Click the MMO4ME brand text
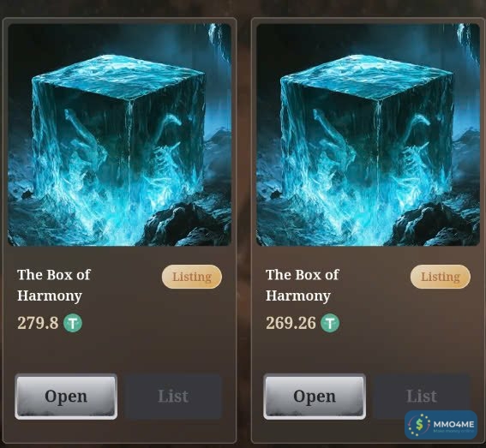This screenshot has height=448, width=486. click(453, 424)
